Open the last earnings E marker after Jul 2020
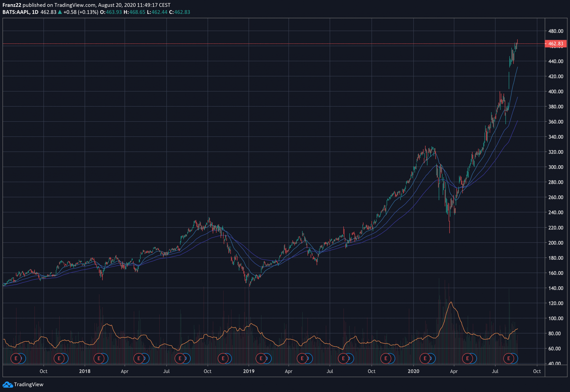Viewport: 570px width, 392px height. pos(508,358)
